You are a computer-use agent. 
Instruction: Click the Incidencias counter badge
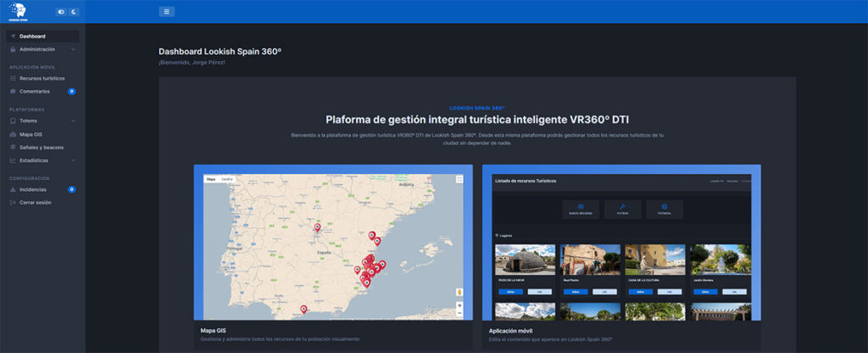point(71,189)
